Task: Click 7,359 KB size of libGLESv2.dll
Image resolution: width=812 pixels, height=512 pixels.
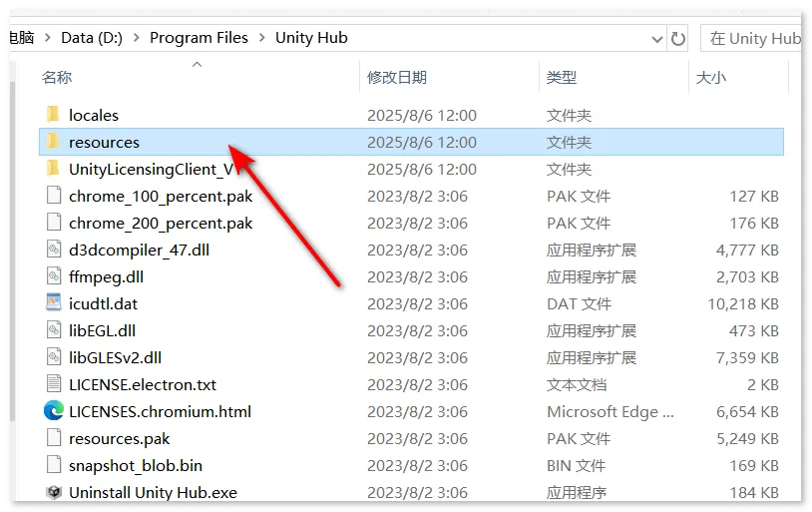Action: (x=747, y=357)
